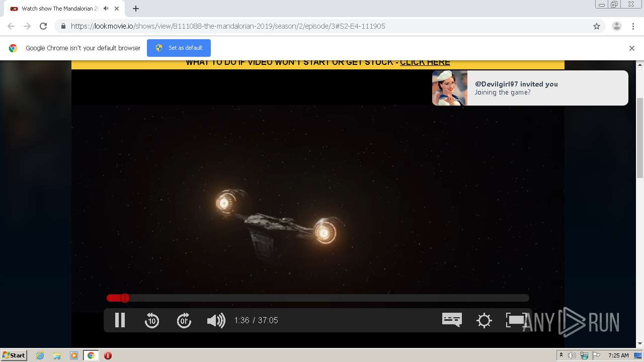The width and height of the screenshot is (644, 362).
Task: Switch to Chrome taskbar button
Action: 91,355
